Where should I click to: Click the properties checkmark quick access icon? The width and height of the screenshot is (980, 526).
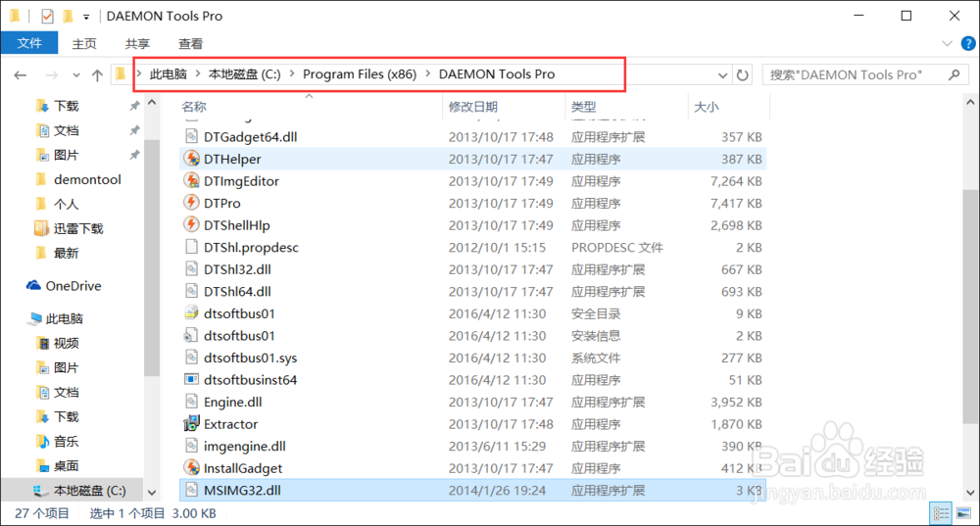point(47,16)
